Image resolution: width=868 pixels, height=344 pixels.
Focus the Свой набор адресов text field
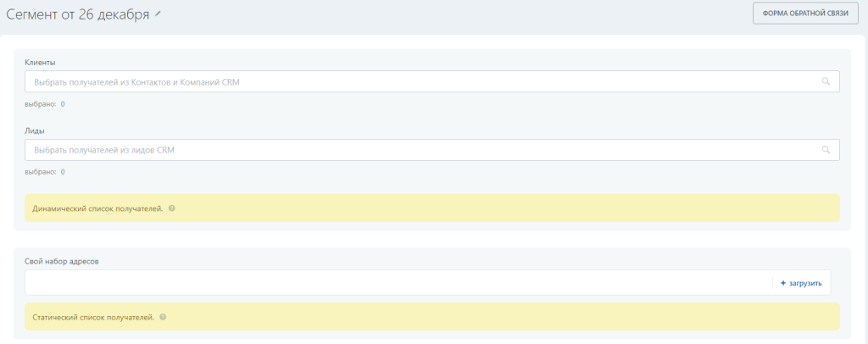398,283
